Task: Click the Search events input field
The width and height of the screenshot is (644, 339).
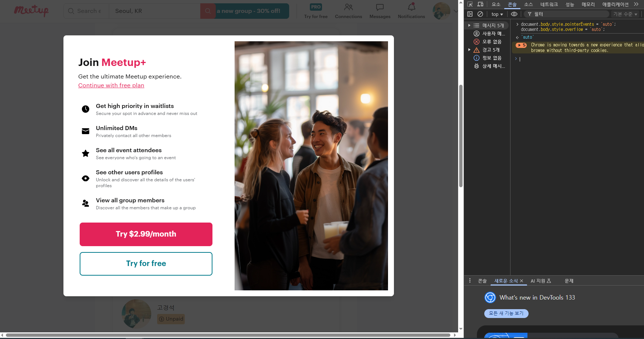Action: click(x=86, y=11)
